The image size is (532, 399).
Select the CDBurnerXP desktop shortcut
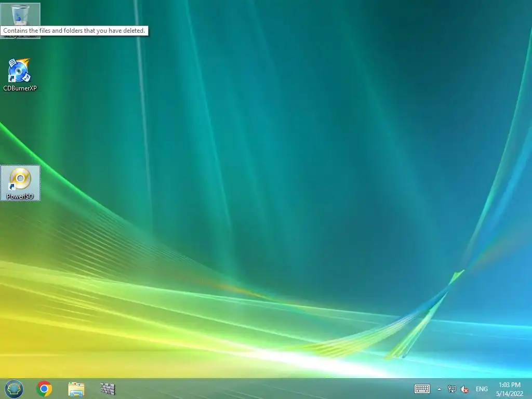pos(20,75)
